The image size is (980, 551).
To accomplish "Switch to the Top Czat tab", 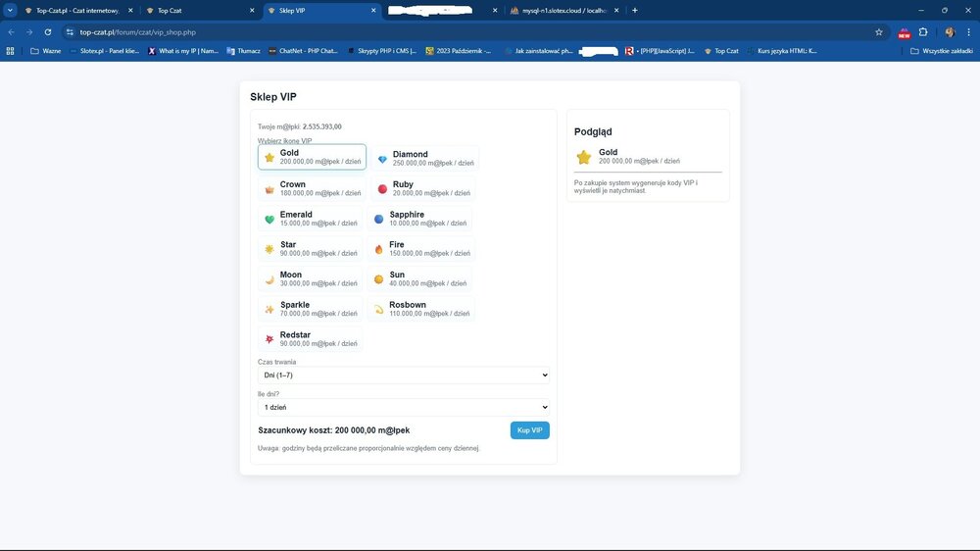I will (200, 11).
